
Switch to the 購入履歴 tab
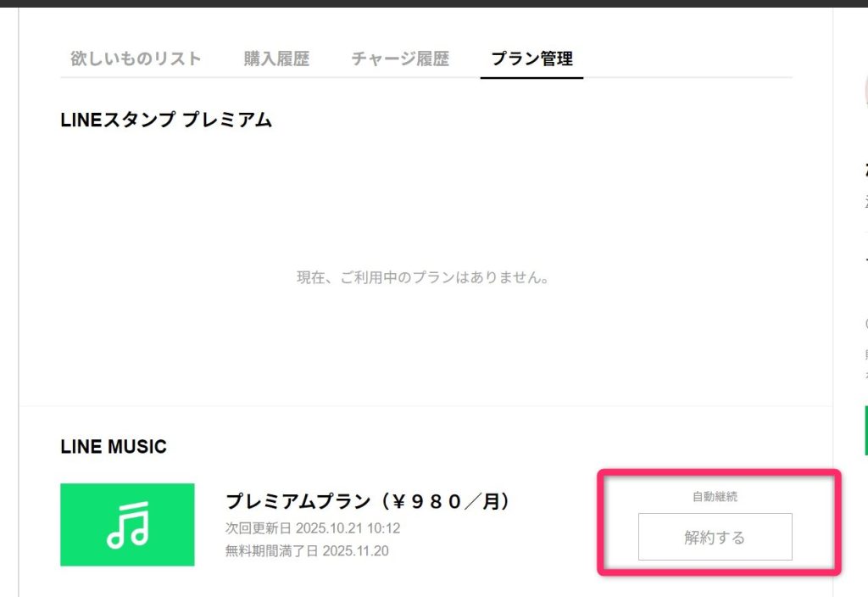[x=276, y=59]
